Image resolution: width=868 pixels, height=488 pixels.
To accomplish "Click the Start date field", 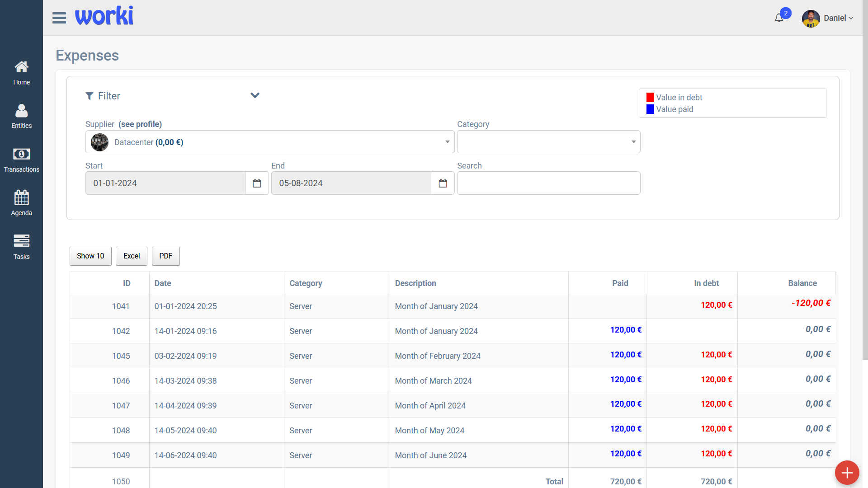I will 165,183.
